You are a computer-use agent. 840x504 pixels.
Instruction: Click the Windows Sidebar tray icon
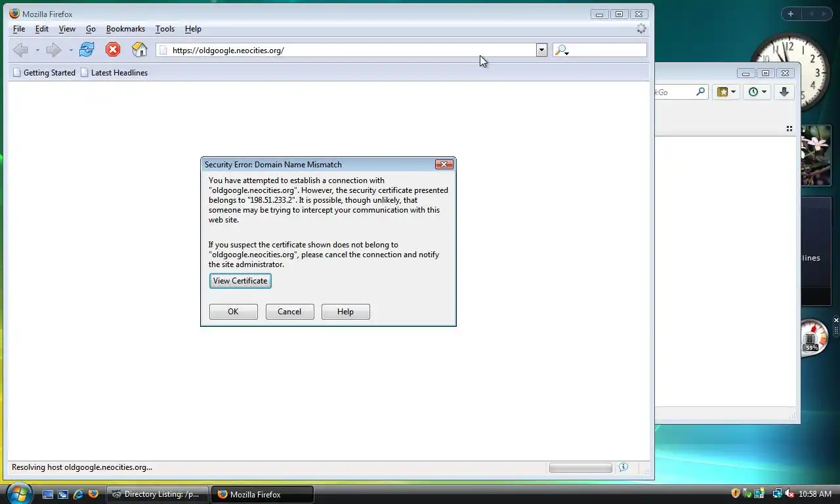tap(759, 493)
